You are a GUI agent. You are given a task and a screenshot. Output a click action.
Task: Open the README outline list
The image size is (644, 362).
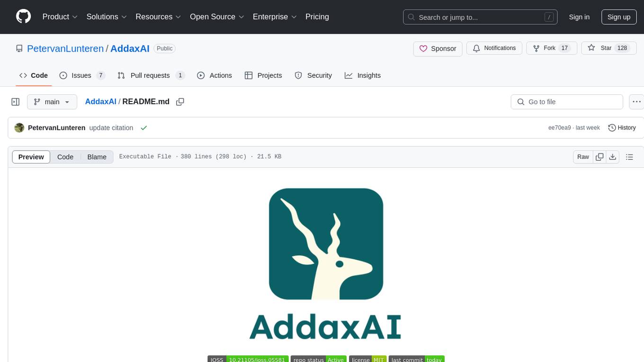pyautogui.click(x=629, y=157)
